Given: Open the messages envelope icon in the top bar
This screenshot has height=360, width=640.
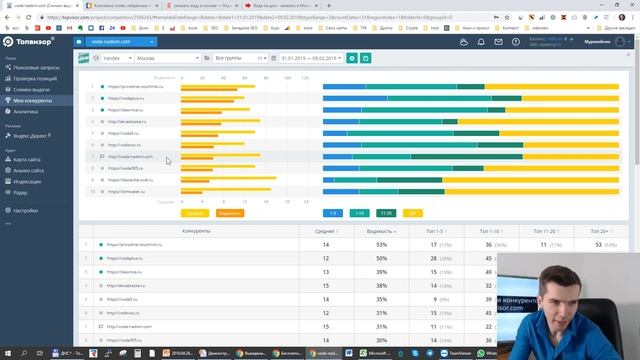Looking at the screenshot, I should point(498,42).
